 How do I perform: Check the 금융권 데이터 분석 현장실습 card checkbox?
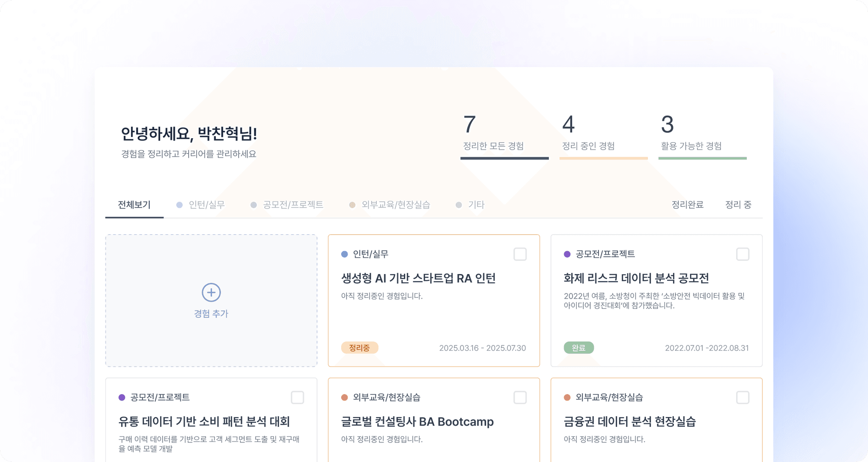[x=743, y=398]
